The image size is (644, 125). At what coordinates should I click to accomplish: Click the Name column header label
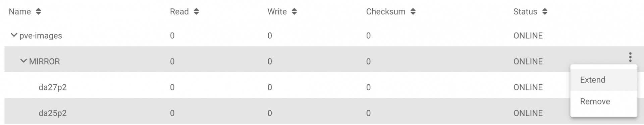pyautogui.click(x=20, y=12)
